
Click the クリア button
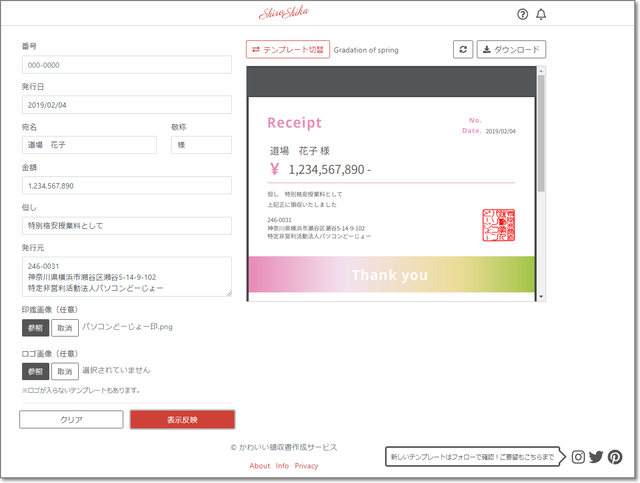click(71, 420)
